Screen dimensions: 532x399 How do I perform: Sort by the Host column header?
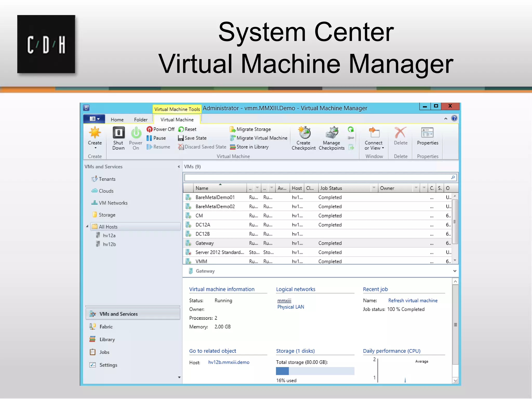tap(297, 188)
